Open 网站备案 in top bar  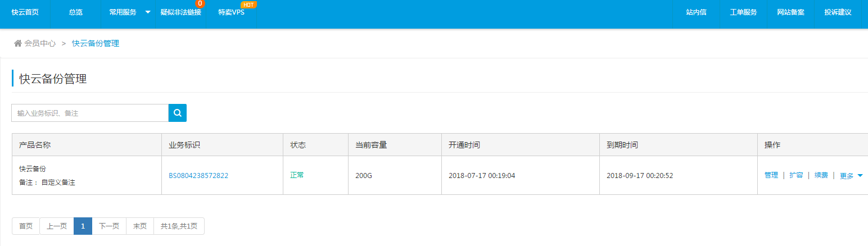(x=791, y=12)
